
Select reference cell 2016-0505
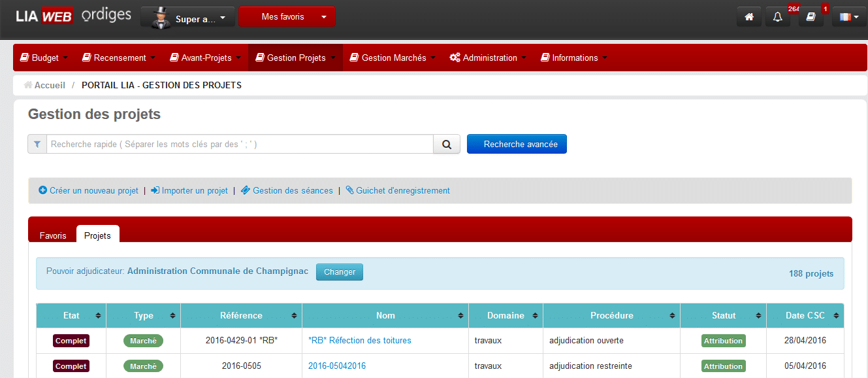241,366
